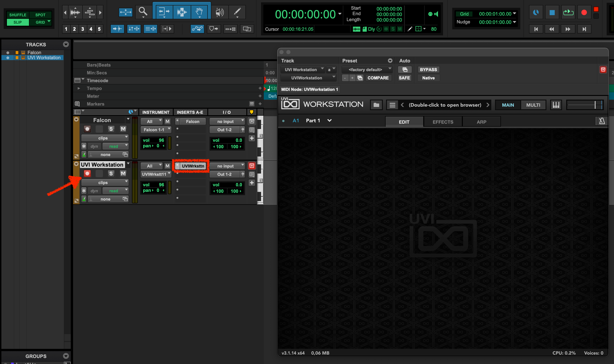614x364 pixels.
Task: Switch to the MULTI tab in UVI Workstation
Action: point(533,105)
